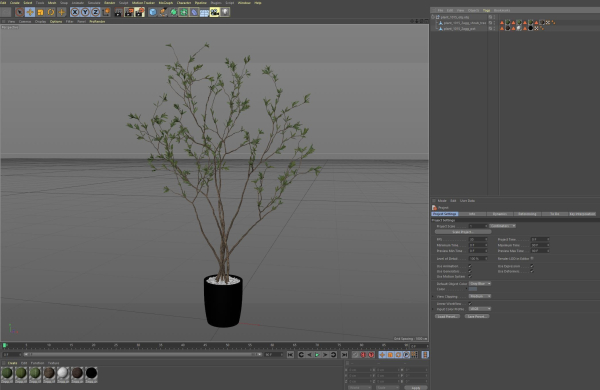
Task: Click the Autokeying record button
Action: pyautogui.click(x=363, y=355)
